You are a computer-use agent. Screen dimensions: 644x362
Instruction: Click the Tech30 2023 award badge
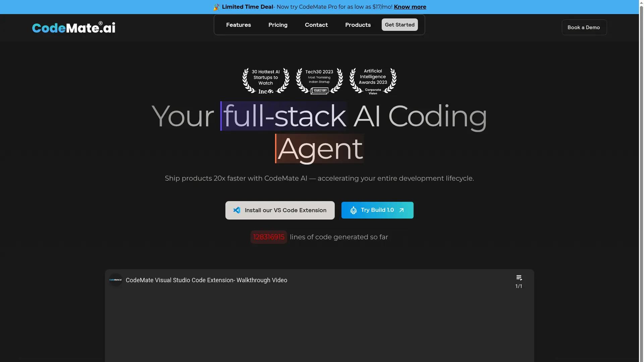(319, 80)
